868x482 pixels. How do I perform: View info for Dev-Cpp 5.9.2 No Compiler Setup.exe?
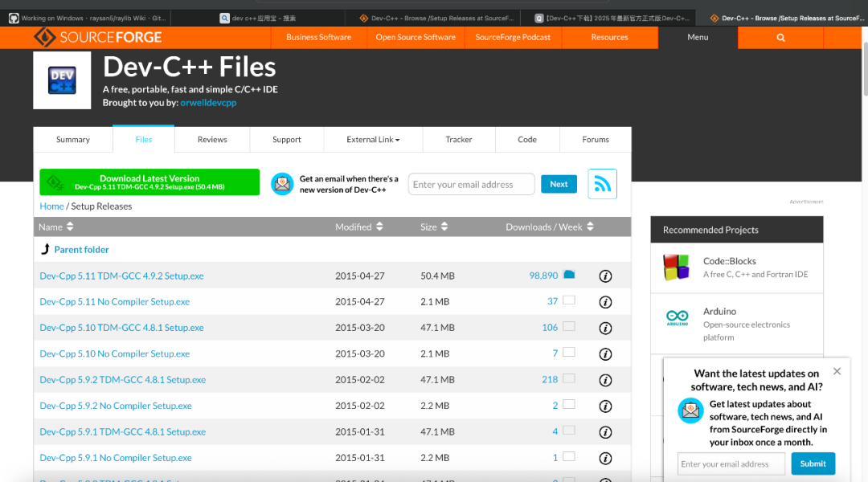pyautogui.click(x=606, y=406)
